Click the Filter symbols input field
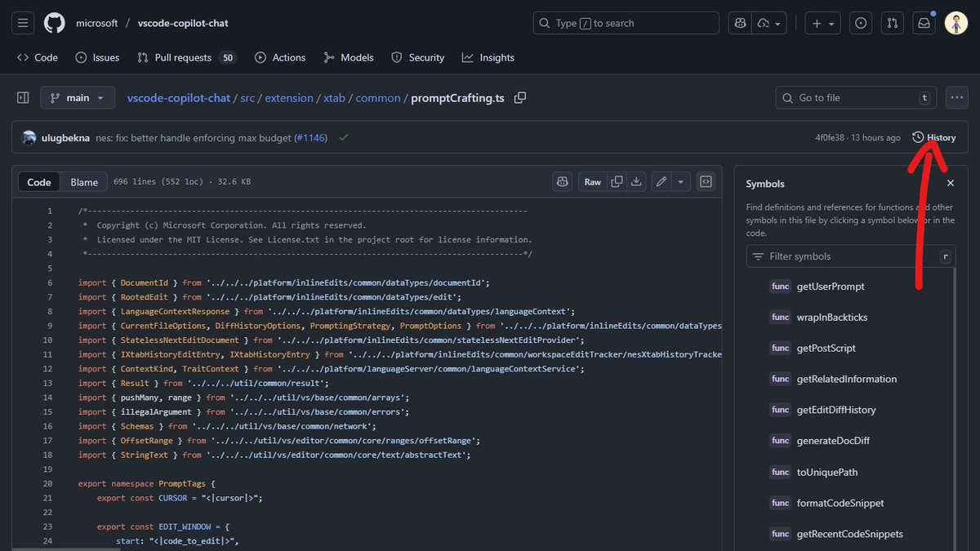980x551 pixels. pyautogui.click(x=850, y=256)
